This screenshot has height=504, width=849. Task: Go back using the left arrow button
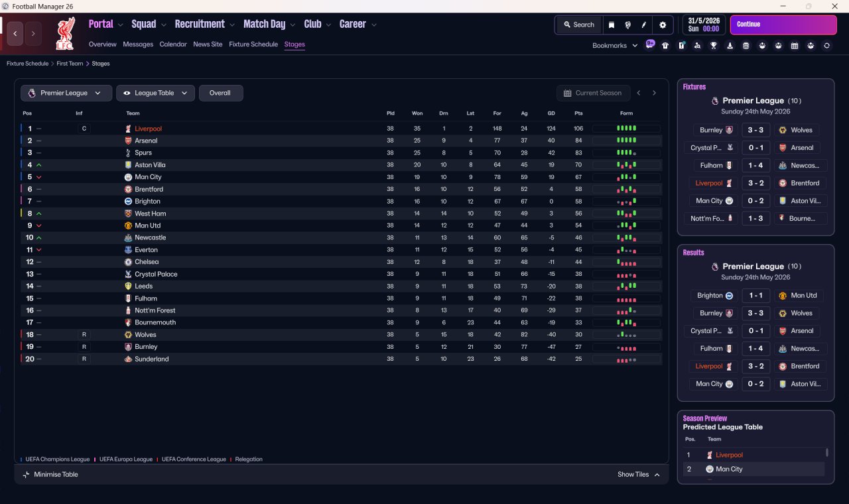click(x=16, y=33)
